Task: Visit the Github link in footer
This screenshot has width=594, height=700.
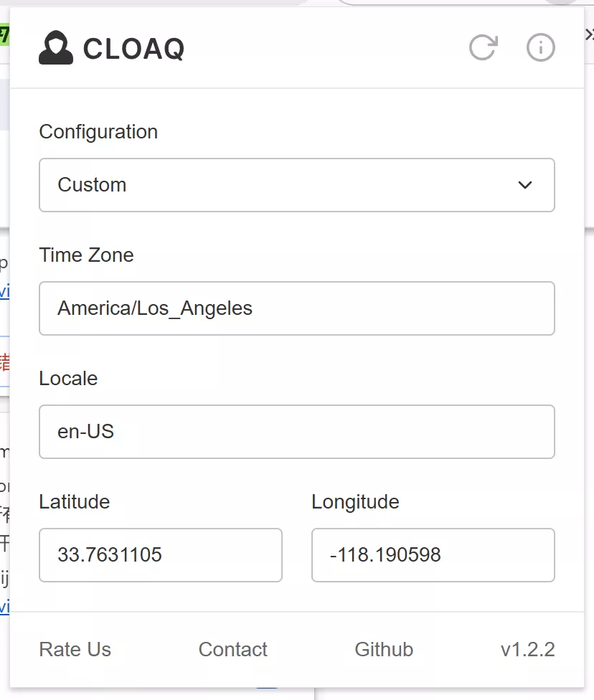Action: tap(384, 650)
